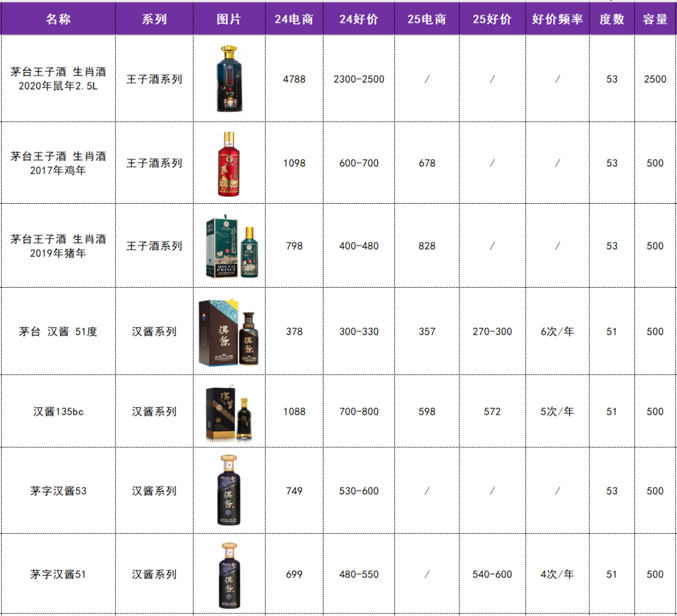
Task: Select the 25好价 value 572
Action: (492, 411)
